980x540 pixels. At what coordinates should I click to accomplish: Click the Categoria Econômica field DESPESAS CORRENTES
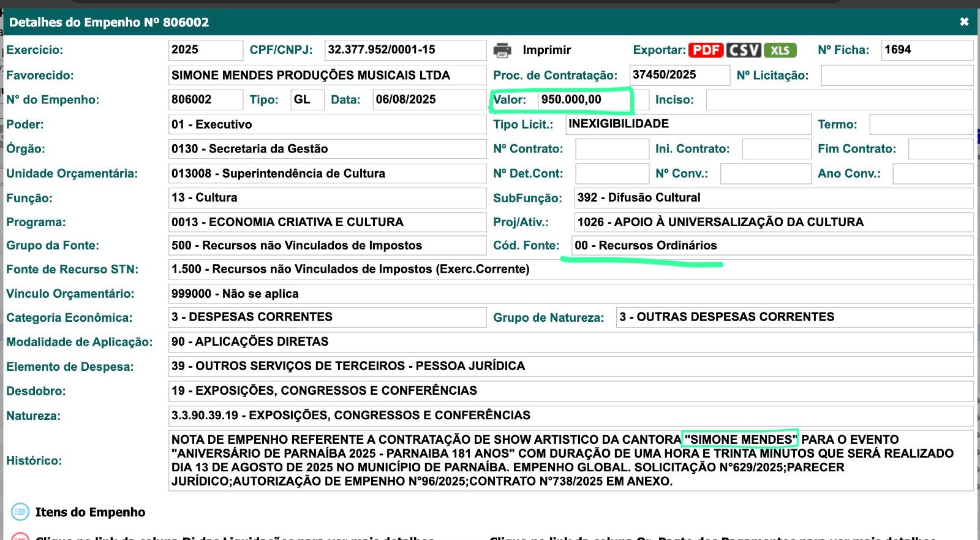[x=327, y=318]
